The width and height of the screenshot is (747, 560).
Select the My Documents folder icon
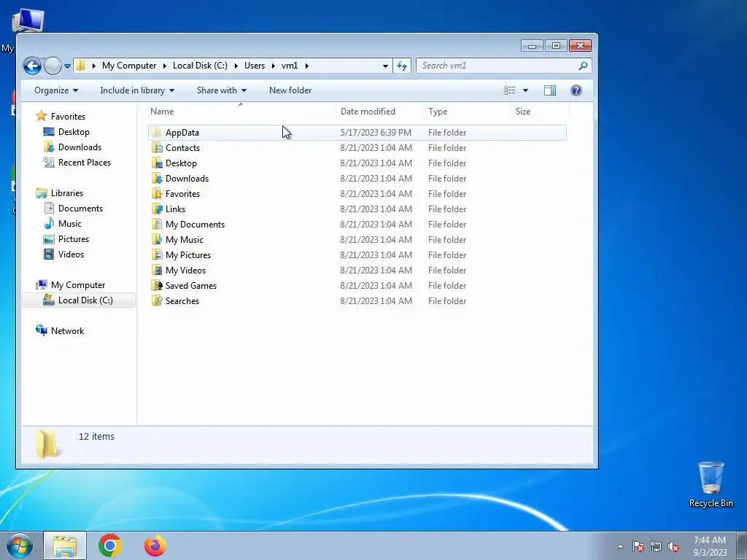157,225
